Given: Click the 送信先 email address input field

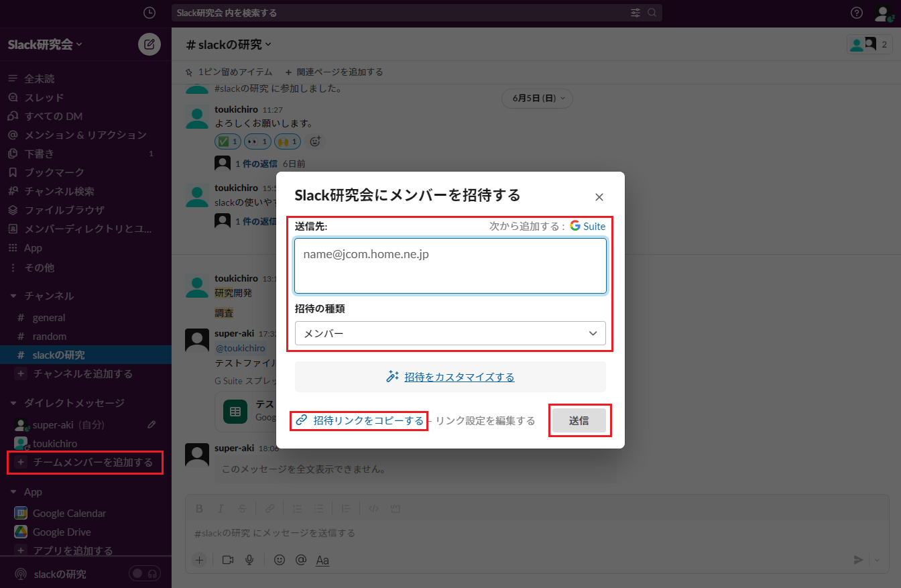Looking at the screenshot, I should 450,266.
